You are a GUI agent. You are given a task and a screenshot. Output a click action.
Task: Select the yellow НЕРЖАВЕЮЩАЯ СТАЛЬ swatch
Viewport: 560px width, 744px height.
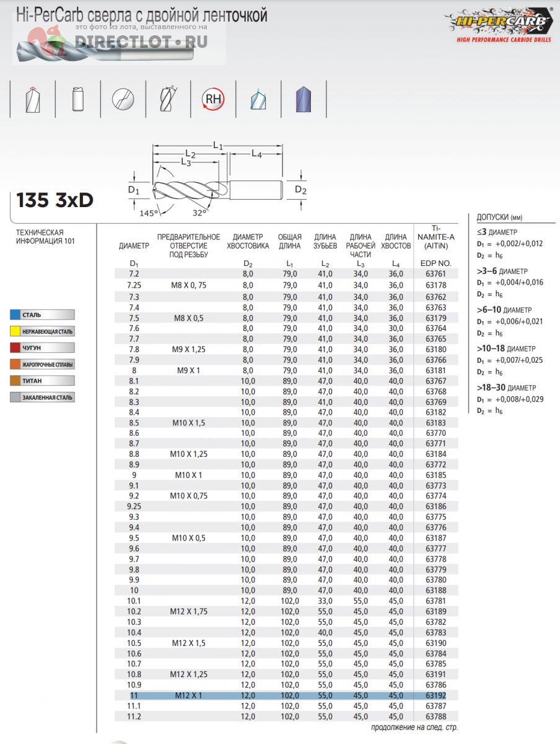(x=16, y=331)
